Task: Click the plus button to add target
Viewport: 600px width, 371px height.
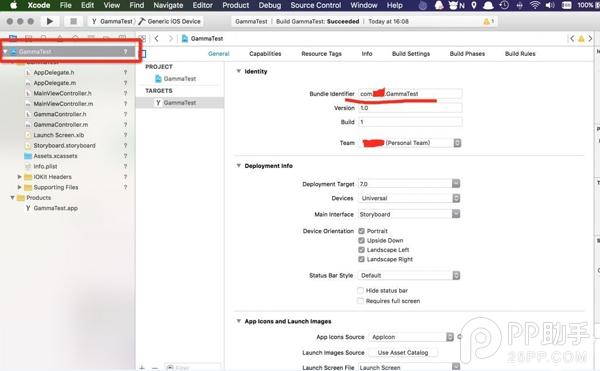Action: (142, 368)
